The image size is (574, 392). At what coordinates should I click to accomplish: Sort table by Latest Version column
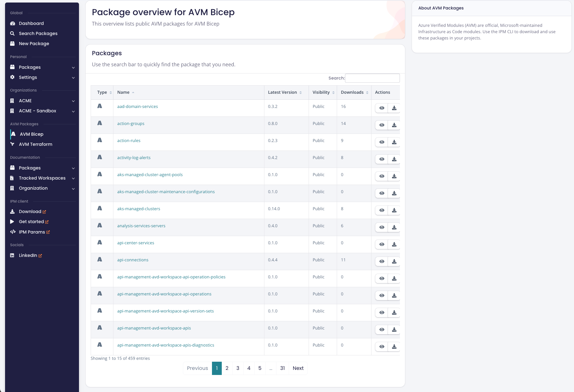click(286, 92)
